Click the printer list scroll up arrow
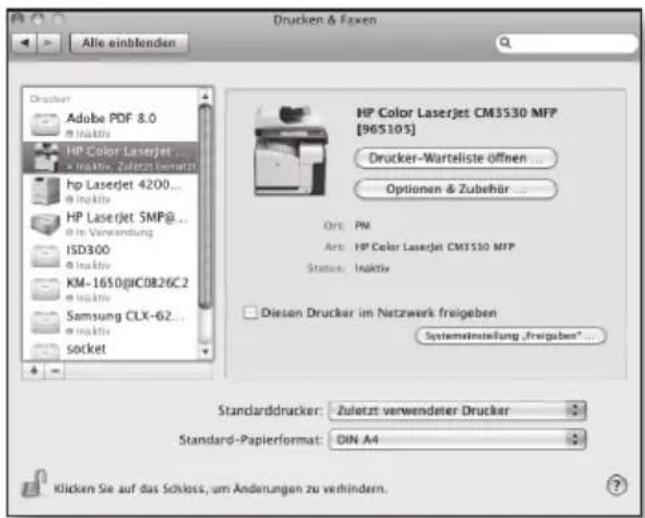645x518 pixels. pos(205,97)
